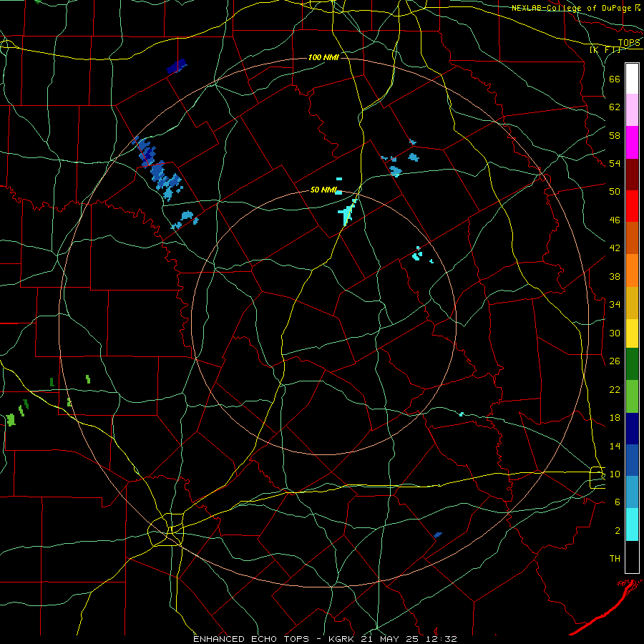Click the bright yellow legend swatch
Screen dimensions: 644x644
tap(632, 333)
